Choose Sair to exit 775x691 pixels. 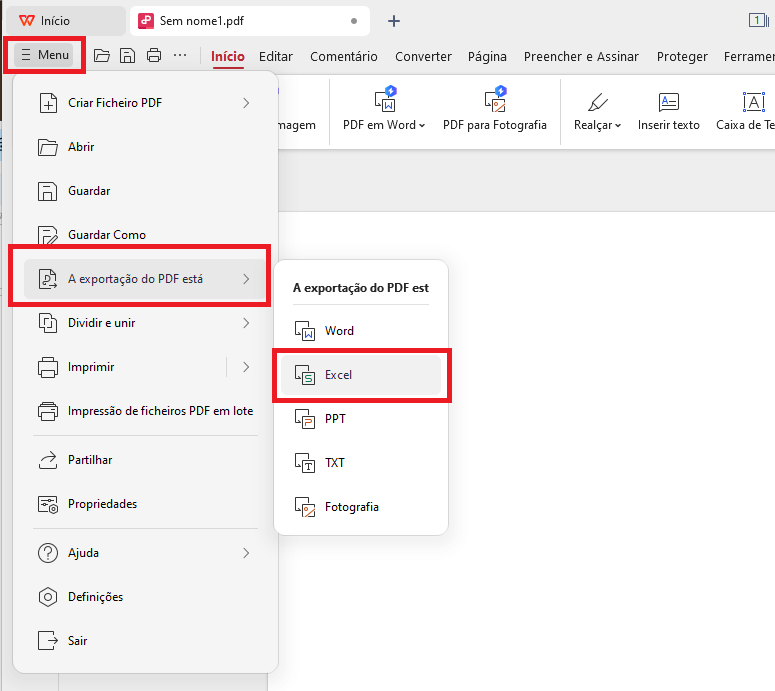145,641
